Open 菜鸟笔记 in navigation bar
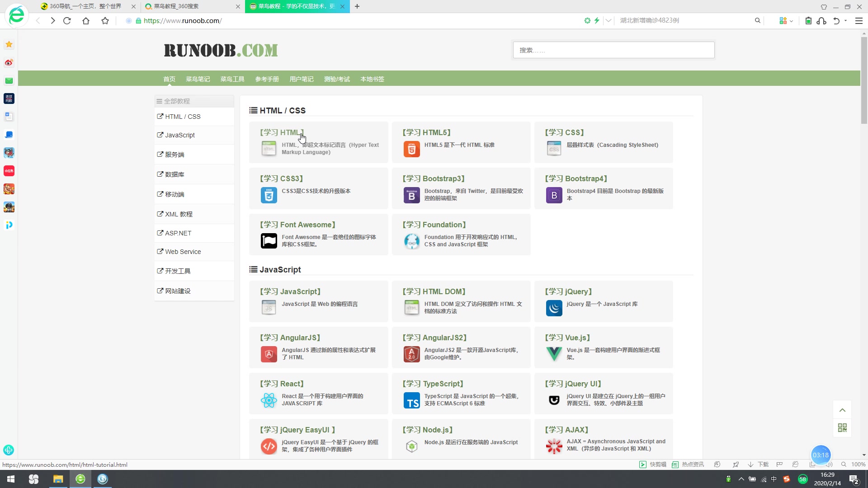The height and width of the screenshot is (488, 868). (x=198, y=79)
